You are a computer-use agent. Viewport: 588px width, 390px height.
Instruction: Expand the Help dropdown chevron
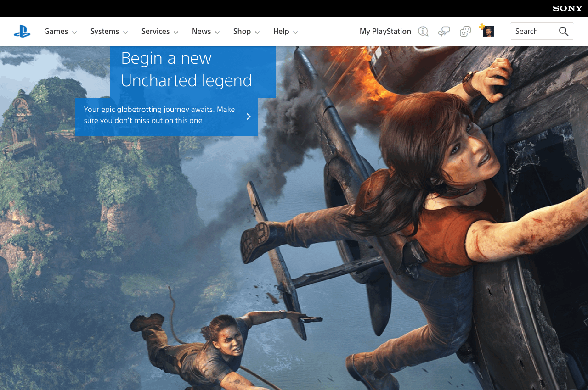[x=295, y=32]
